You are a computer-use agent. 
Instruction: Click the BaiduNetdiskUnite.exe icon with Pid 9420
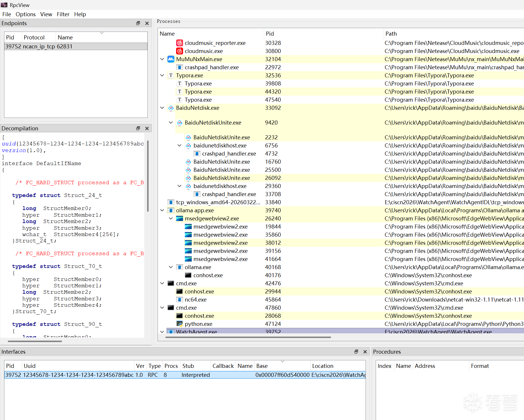tap(180, 123)
